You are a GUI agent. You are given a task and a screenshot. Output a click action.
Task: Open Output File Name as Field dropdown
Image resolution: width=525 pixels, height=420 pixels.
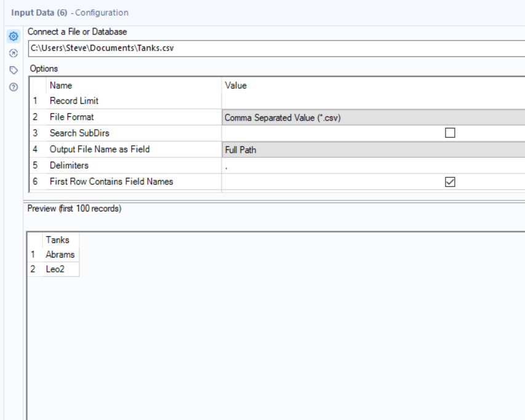coord(373,149)
